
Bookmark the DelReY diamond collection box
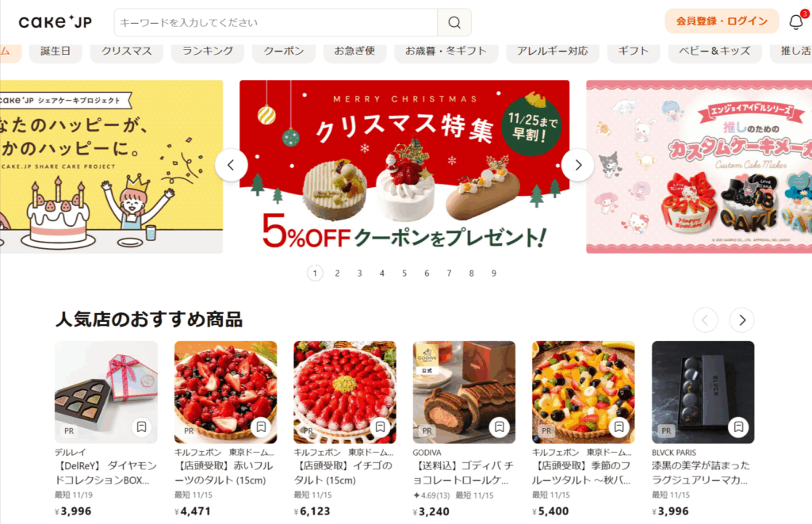click(141, 426)
